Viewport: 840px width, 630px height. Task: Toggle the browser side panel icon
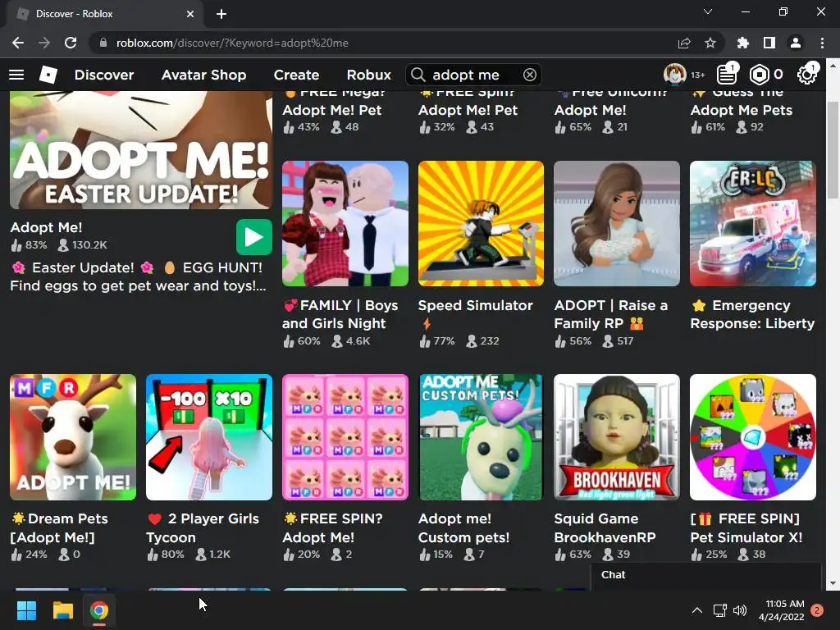pyautogui.click(x=769, y=43)
